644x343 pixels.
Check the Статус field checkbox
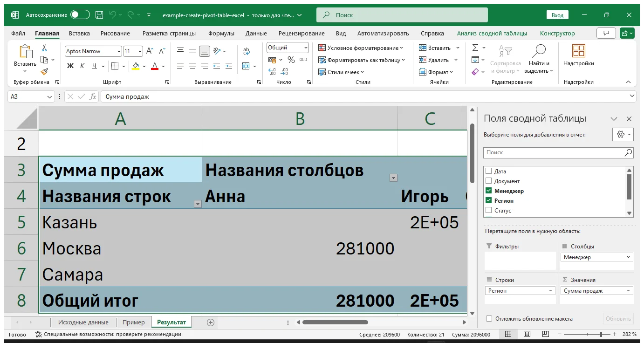point(488,210)
